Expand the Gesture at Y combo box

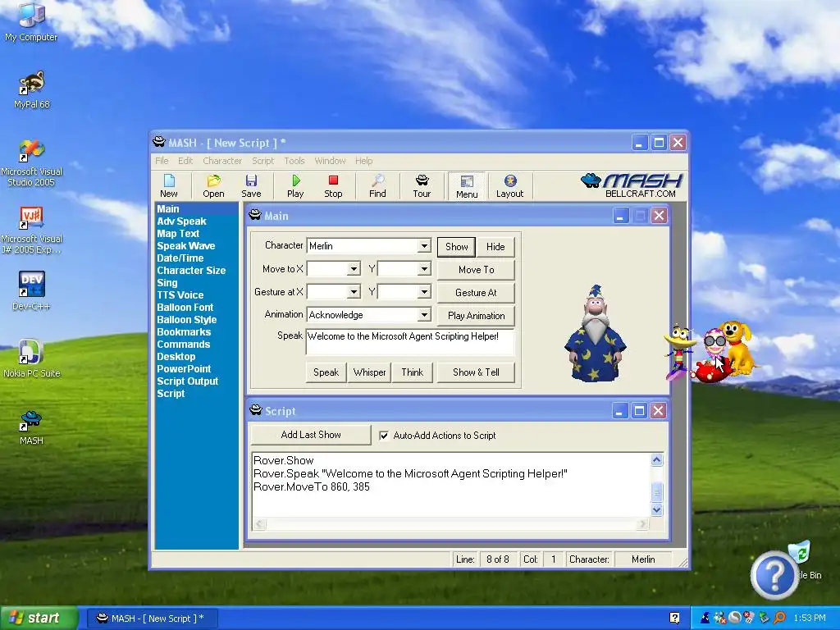(x=424, y=292)
